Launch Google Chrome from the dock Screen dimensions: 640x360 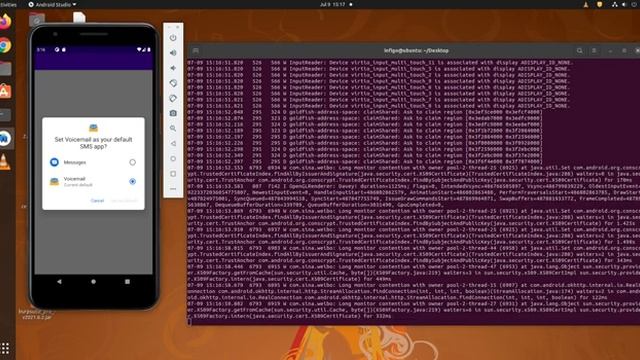tap(5, 45)
